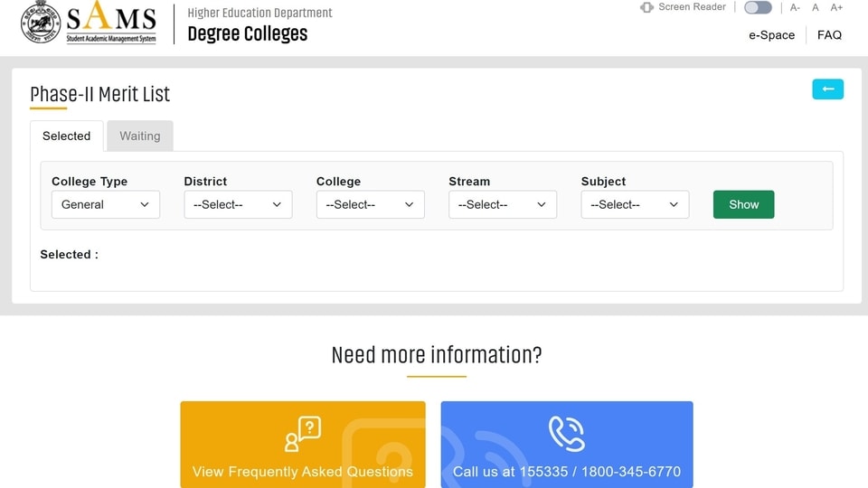Select the Selected tab
Viewport: 868px width, 488px height.
coord(66,136)
